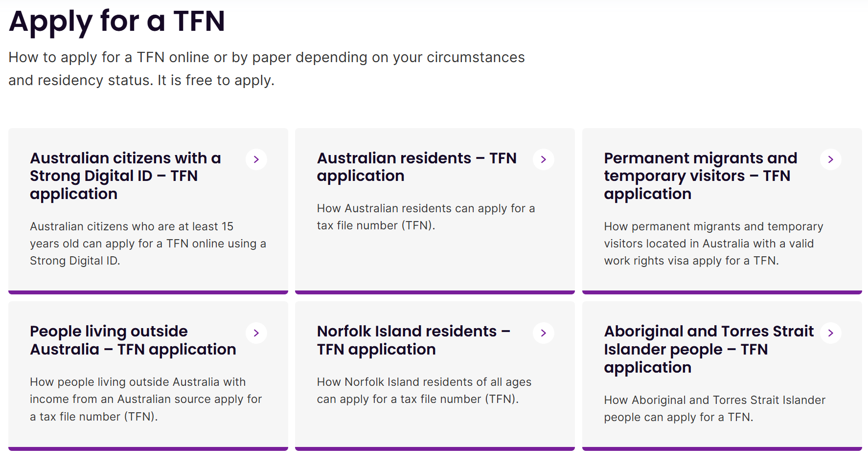Open 'Aboriginal and Torres Strait Islander people' title link
The height and width of the screenshot is (467, 868).
[708, 349]
